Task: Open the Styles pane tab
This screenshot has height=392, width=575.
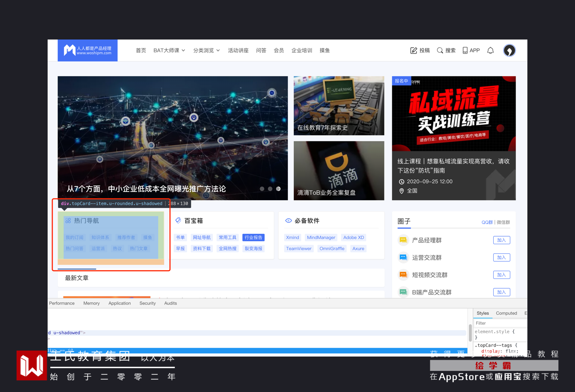Action: click(x=483, y=313)
